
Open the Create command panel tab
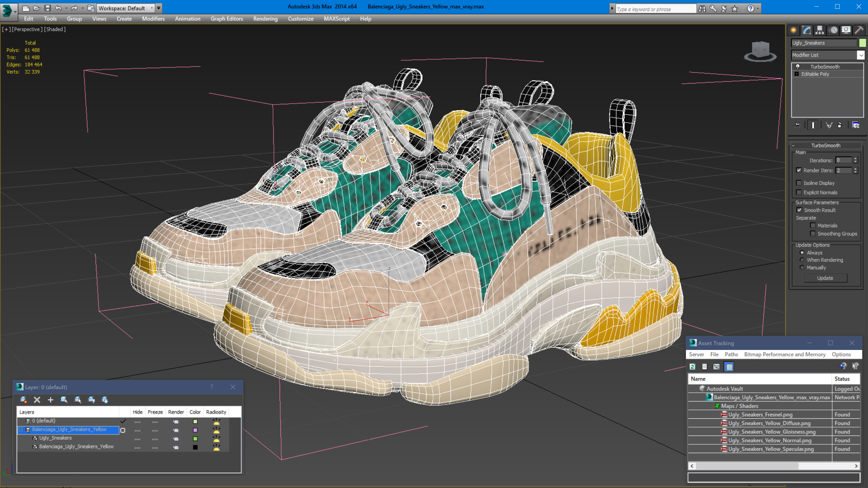(x=794, y=30)
